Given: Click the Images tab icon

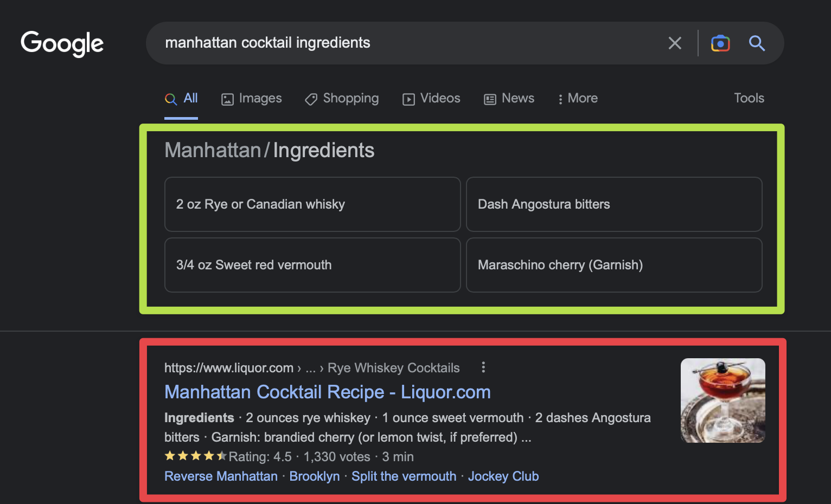Looking at the screenshot, I should (x=227, y=99).
